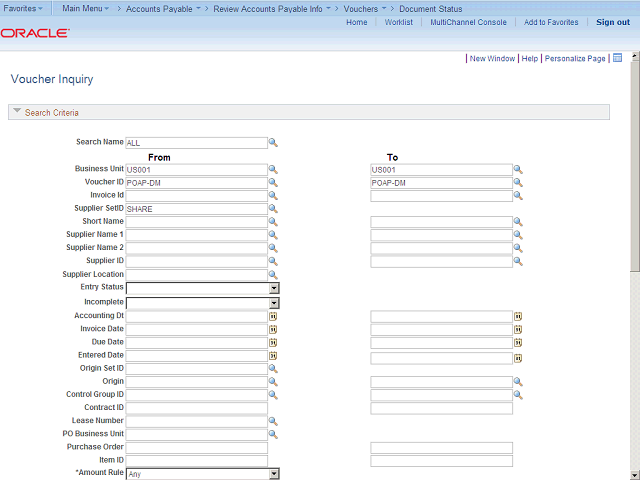Open the Main Menu dropdown
Viewport: 640px width, 480px height.
(88, 8)
